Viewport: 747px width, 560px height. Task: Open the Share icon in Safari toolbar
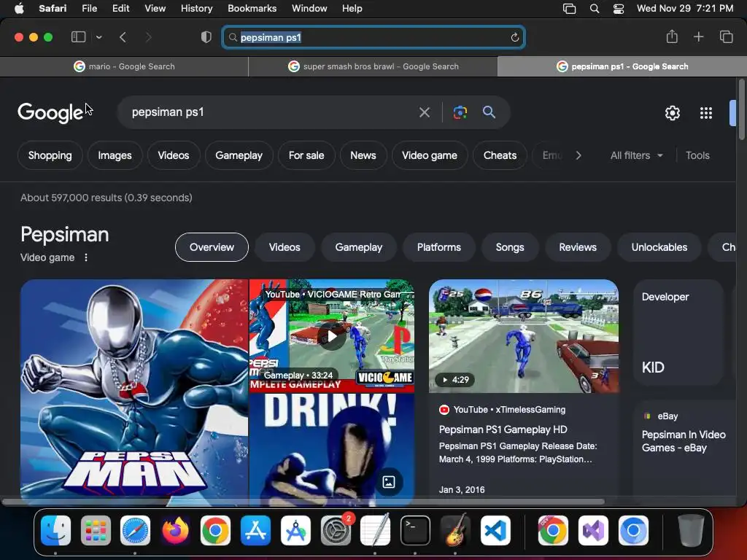672,36
